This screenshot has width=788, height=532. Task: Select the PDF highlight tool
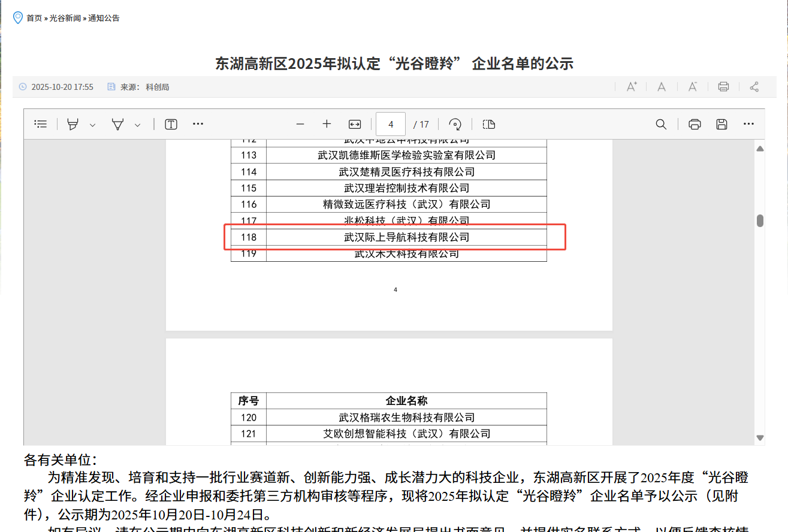(x=73, y=124)
